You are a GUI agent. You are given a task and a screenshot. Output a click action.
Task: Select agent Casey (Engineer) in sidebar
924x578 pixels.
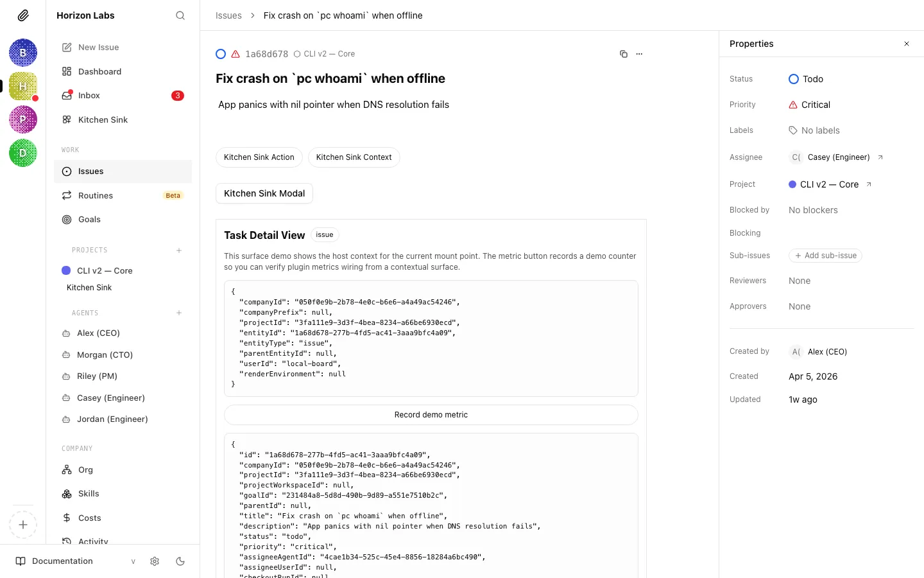click(x=123, y=398)
